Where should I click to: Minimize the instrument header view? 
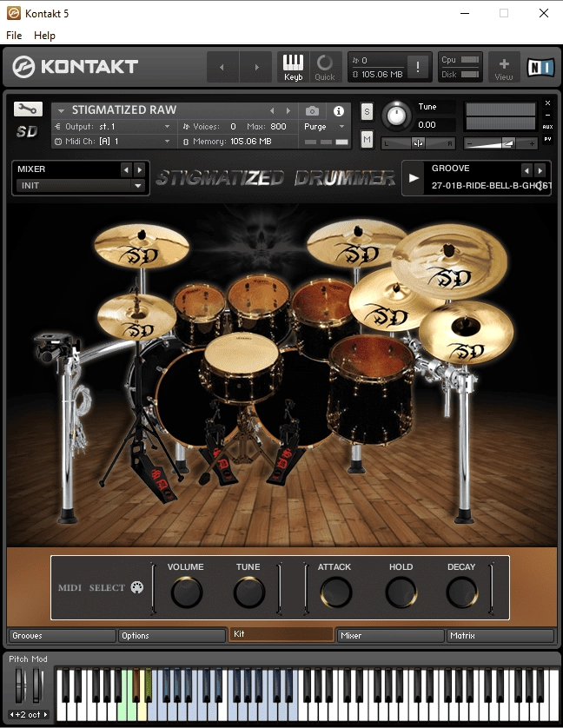coord(547,115)
